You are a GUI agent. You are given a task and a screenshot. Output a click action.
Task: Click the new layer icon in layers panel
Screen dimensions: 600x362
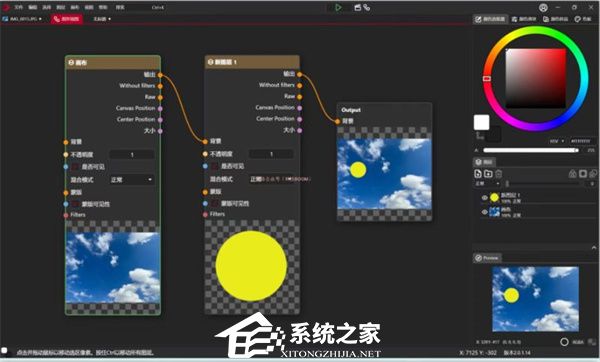pyautogui.click(x=478, y=174)
